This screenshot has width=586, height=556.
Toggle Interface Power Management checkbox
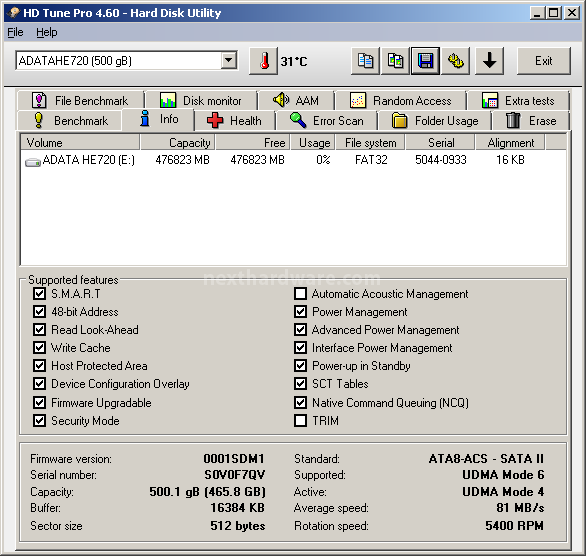click(x=300, y=348)
